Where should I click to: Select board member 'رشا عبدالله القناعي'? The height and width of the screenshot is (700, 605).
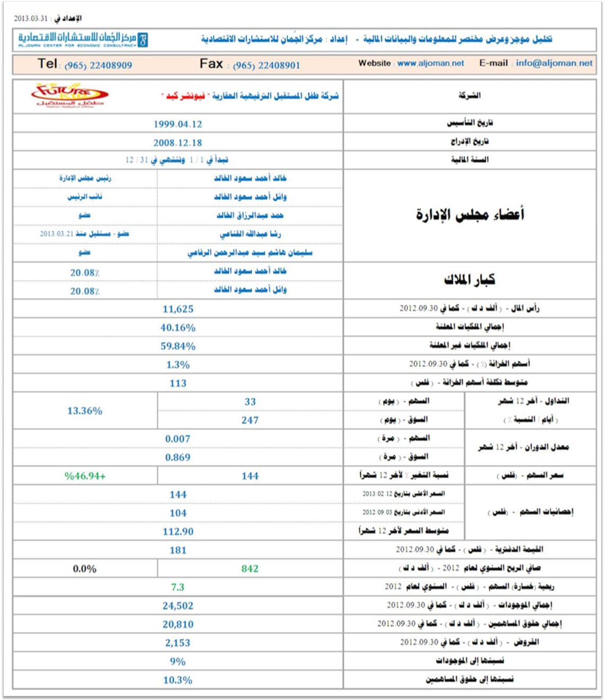(x=250, y=234)
